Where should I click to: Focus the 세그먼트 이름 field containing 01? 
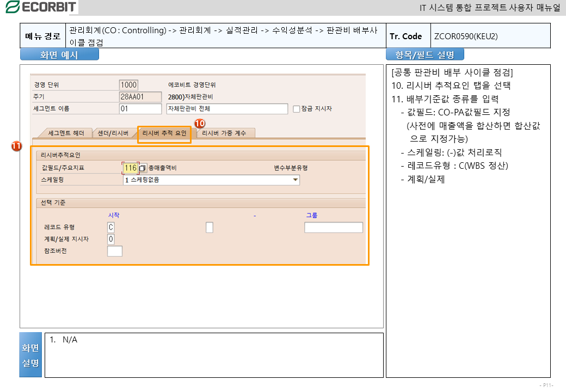point(140,109)
